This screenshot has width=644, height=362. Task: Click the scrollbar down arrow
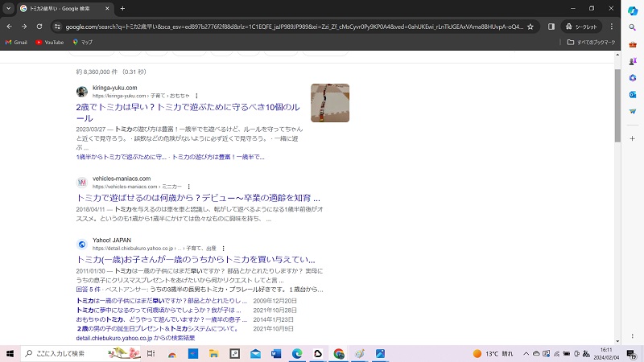[x=617, y=341]
